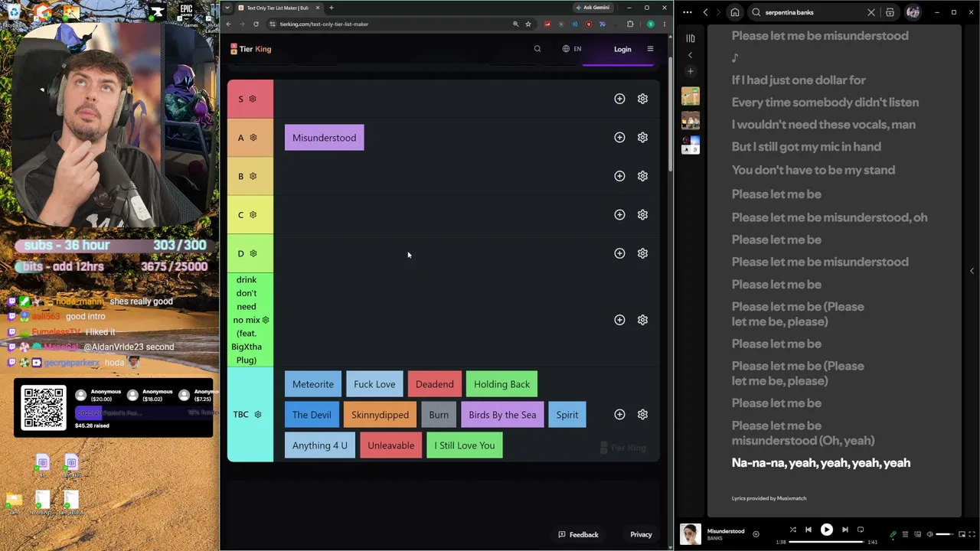This screenshot has height=551, width=980.
Task: Open the EN language selector
Action: [x=572, y=49]
